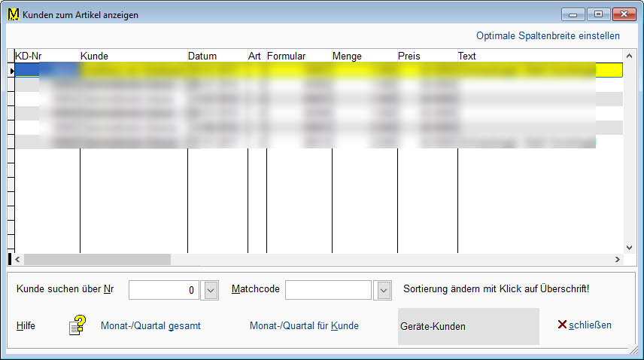Expand the Matchcode dropdown arrow
Image resolution: width=644 pixels, height=360 pixels.
coord(384,290)
